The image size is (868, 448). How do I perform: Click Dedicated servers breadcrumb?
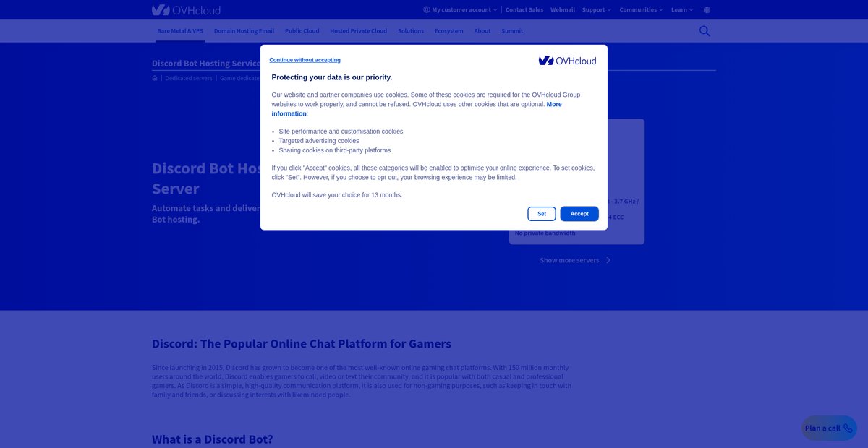coord(187,78)
